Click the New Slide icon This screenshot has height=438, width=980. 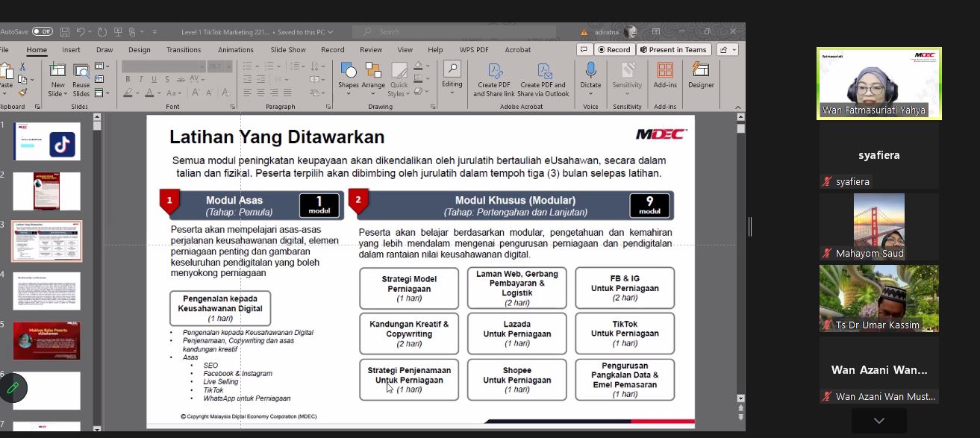(57, 71)
